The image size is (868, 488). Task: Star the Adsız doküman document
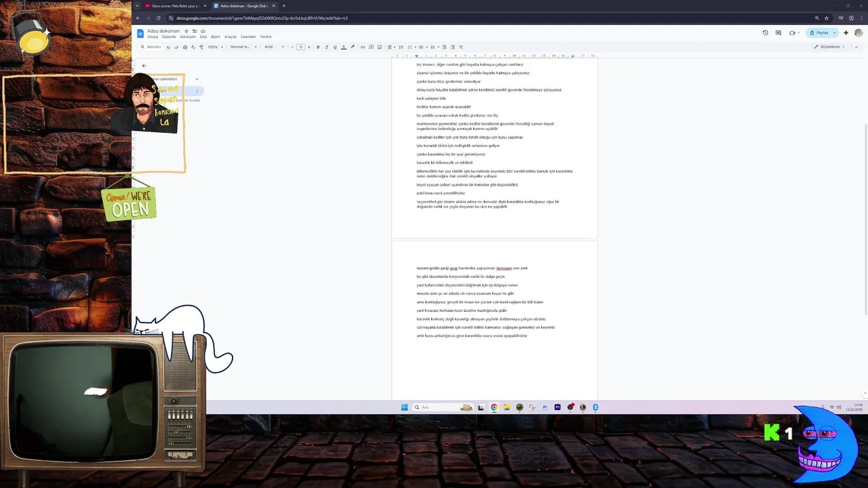tap(186, 30)
